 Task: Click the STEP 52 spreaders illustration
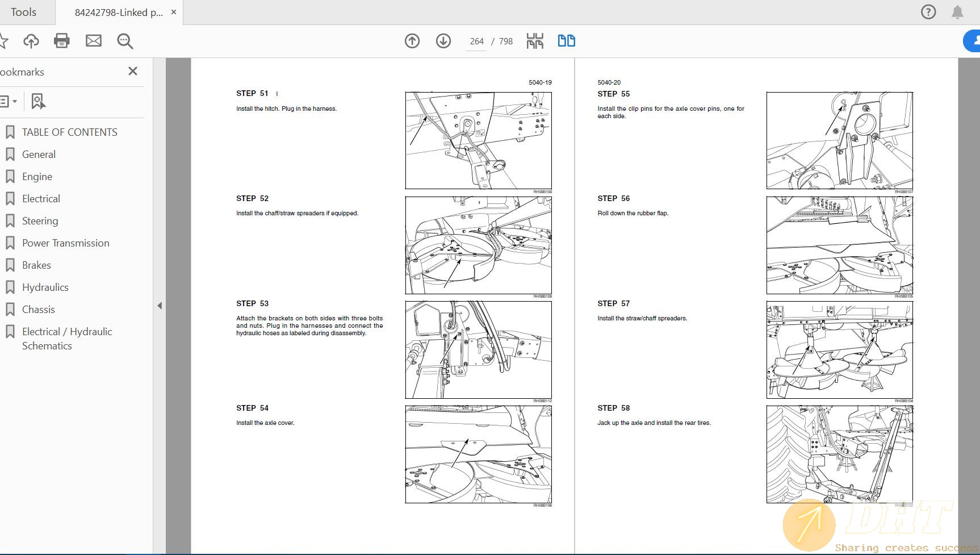(x=478, y=245)
